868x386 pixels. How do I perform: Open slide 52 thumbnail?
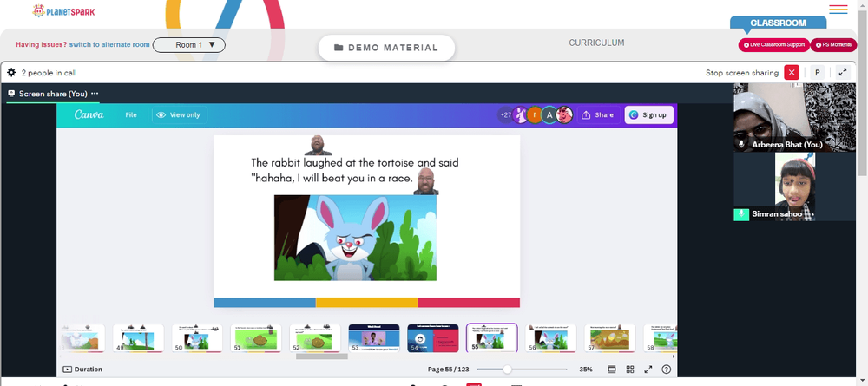(314, 338)
